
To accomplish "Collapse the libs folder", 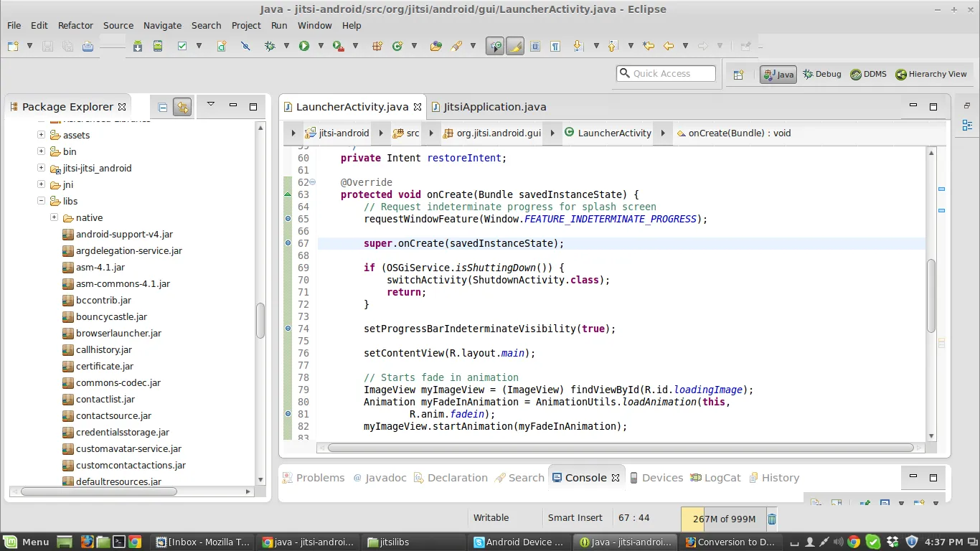I will [41, 201].
